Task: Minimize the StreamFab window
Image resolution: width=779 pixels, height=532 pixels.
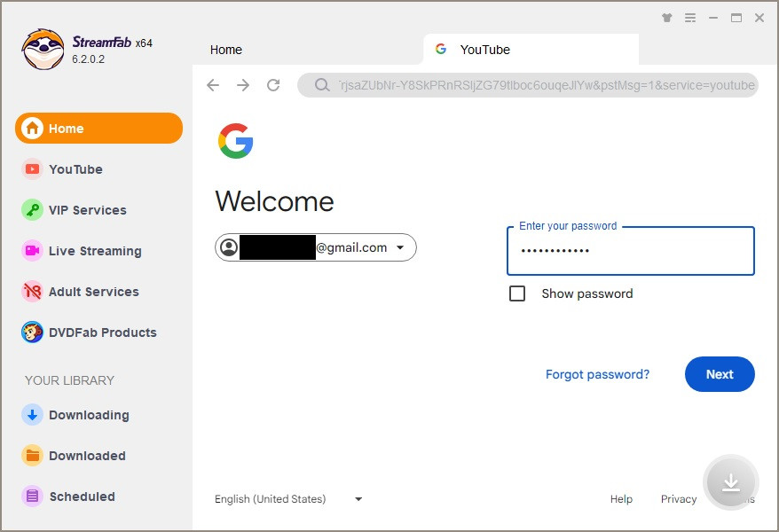Action: [x=713, y=18]
